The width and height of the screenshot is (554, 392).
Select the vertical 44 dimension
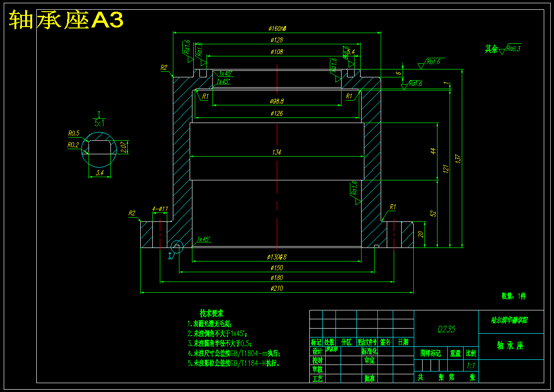(434, 151)
